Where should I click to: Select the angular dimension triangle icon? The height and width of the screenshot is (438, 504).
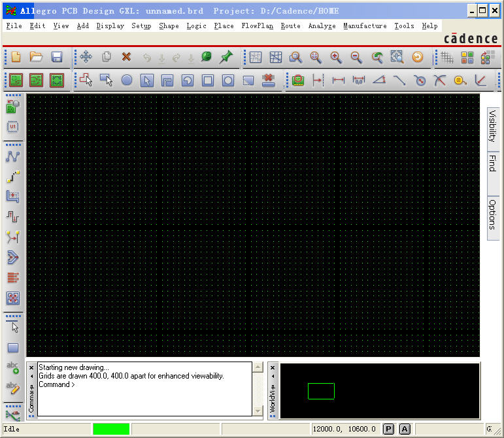379,80
